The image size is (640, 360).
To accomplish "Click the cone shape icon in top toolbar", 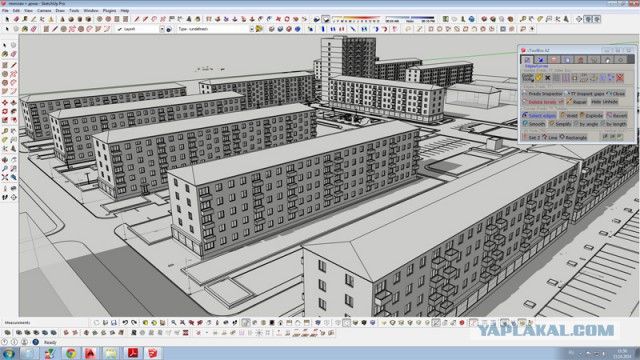I will (x=62, y=19).
